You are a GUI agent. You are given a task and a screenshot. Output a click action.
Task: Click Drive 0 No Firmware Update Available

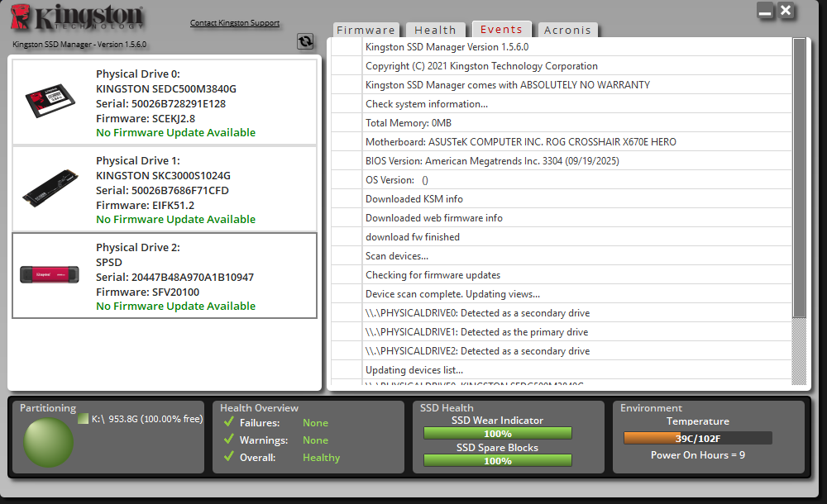click(175, 133)
